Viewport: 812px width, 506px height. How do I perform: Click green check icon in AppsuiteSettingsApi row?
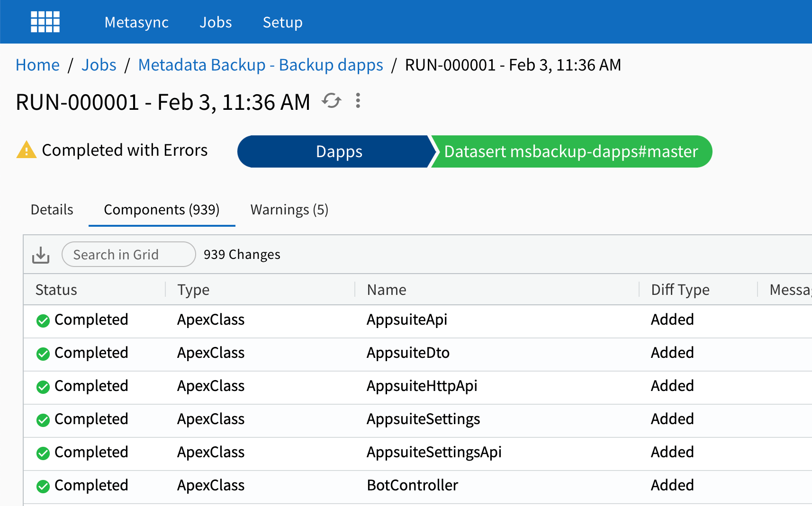point(43,453)
